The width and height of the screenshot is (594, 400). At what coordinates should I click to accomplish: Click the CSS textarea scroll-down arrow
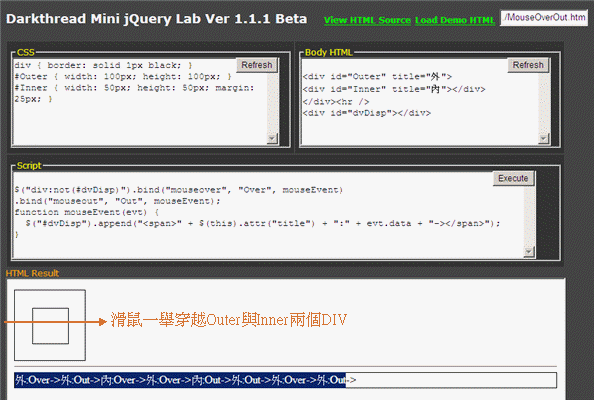[x=272, y=139]
